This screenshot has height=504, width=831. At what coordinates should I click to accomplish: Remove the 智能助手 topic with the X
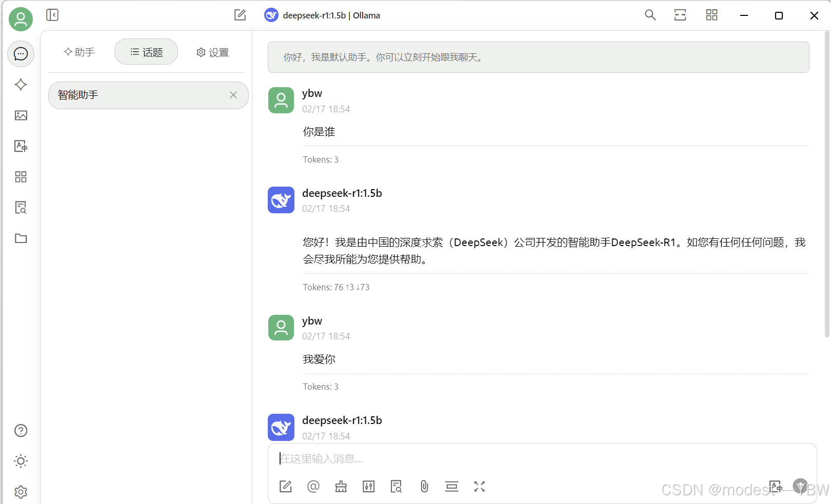click(233, 95)
